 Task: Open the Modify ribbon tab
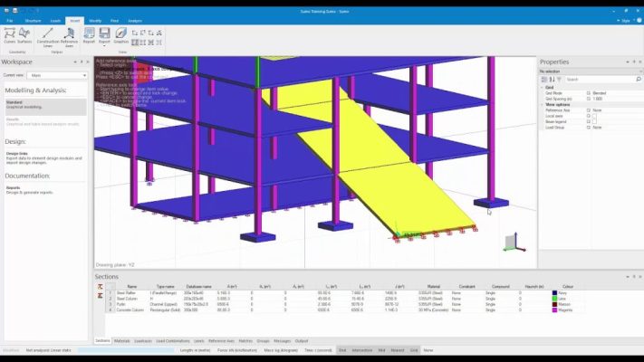tap(95, 19)
